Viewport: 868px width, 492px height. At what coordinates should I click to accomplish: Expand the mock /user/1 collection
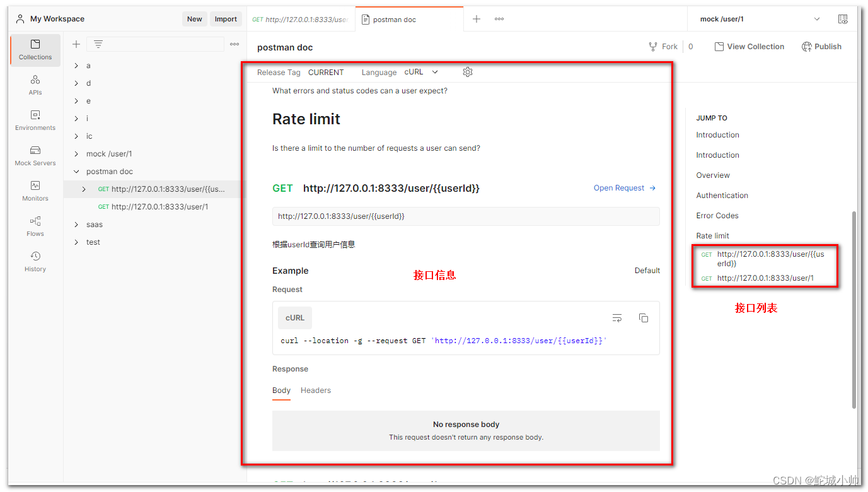point(76,154)
